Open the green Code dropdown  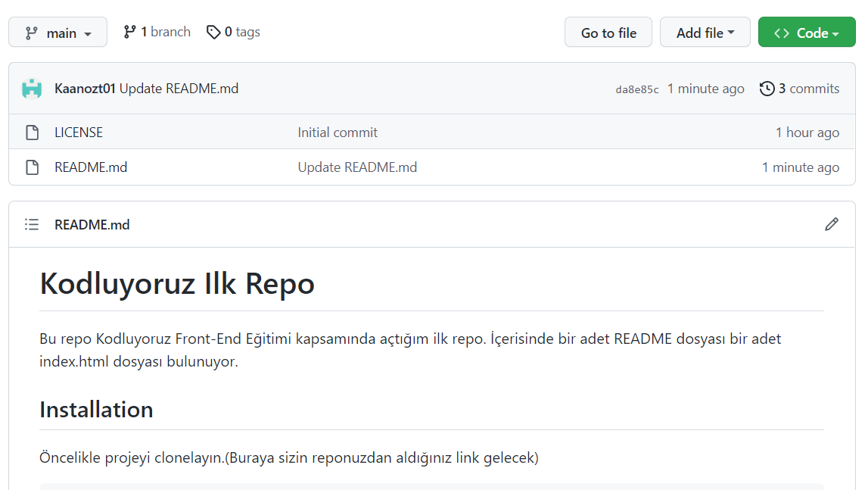[807, 33]
